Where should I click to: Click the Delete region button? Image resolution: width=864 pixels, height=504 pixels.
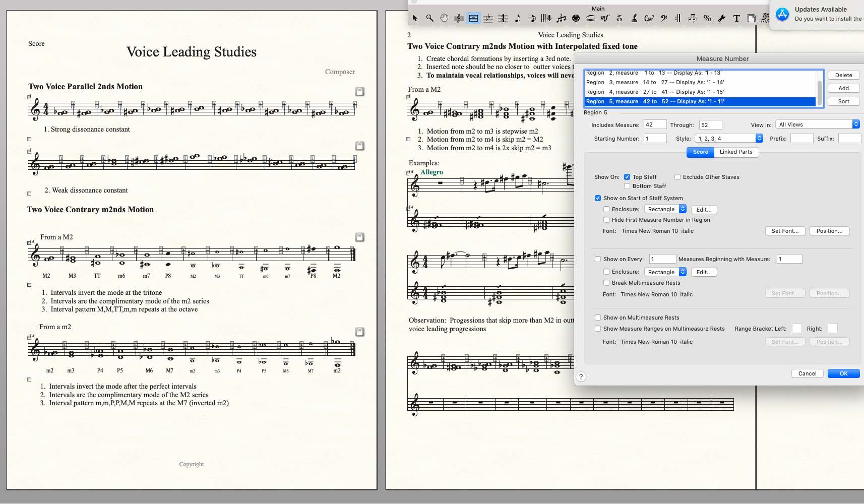click(843, 75)
